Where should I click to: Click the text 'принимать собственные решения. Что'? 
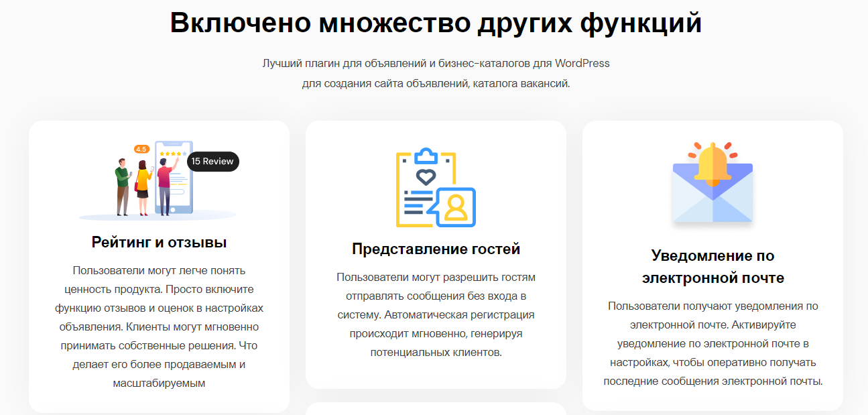click(x=159, y=346)
